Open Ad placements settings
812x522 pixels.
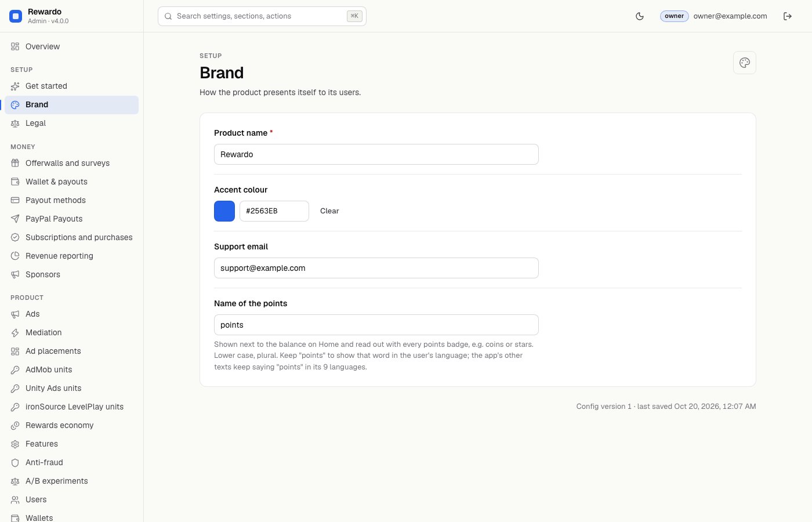click(72, 351)
